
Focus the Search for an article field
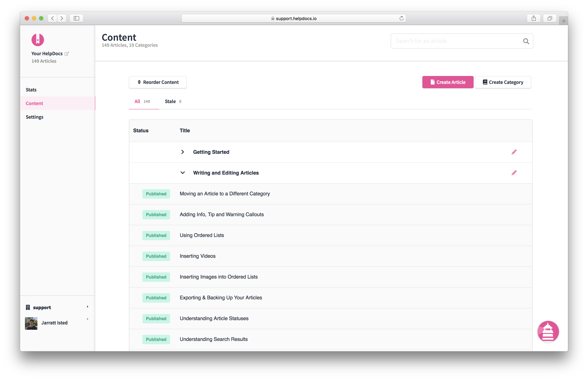(462, 41)
